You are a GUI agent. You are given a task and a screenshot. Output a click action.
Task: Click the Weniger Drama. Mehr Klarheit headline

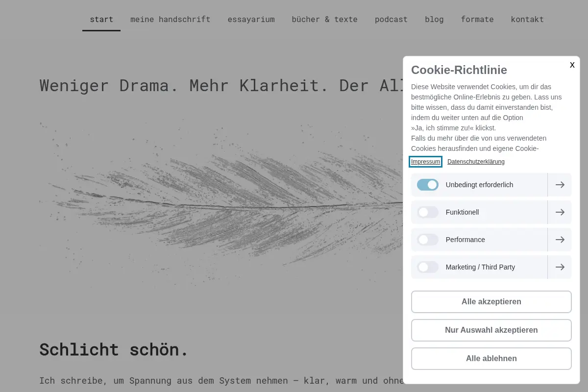[x=221, y=86]
